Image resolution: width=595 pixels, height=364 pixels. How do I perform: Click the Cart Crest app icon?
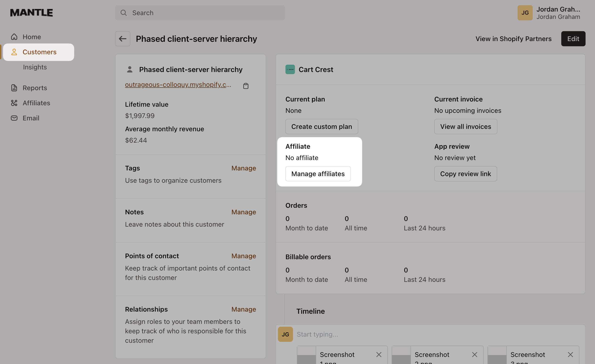point(290,70)
